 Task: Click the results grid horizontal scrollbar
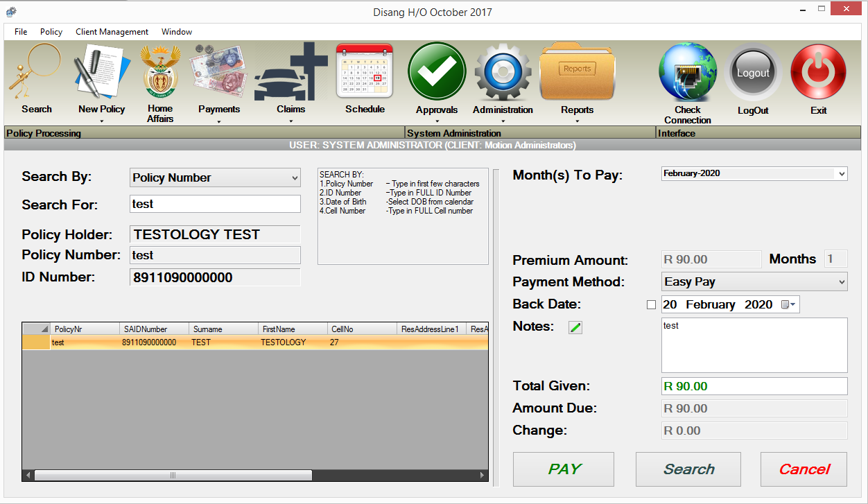click(x=173, y=476)
